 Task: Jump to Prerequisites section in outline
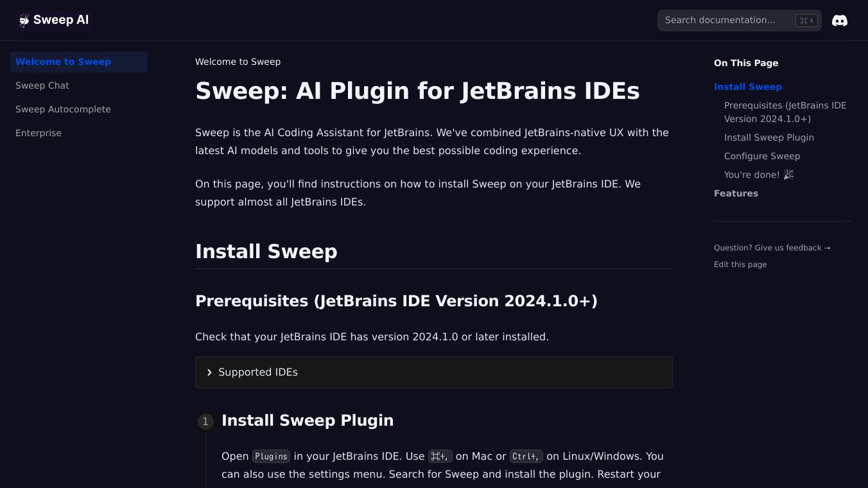point(785,112)
